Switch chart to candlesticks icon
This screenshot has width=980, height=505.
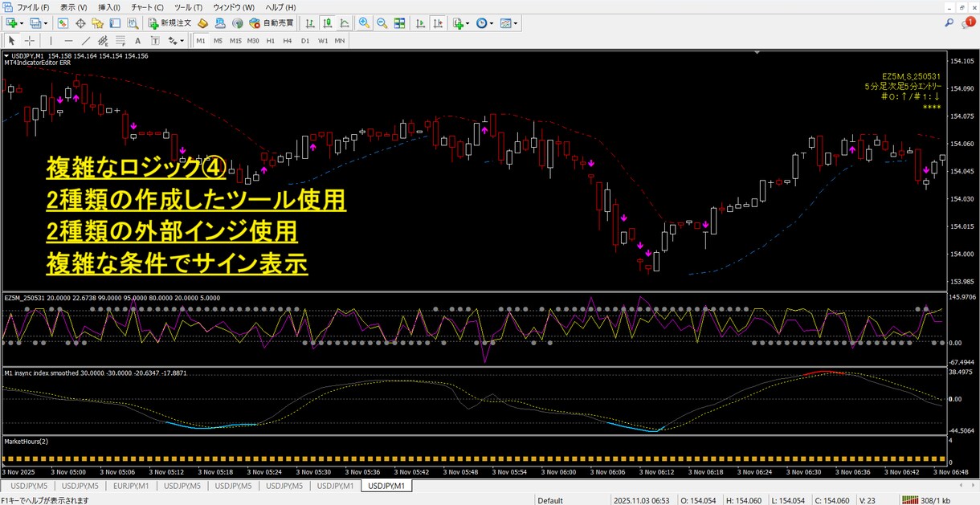[328, 23]
